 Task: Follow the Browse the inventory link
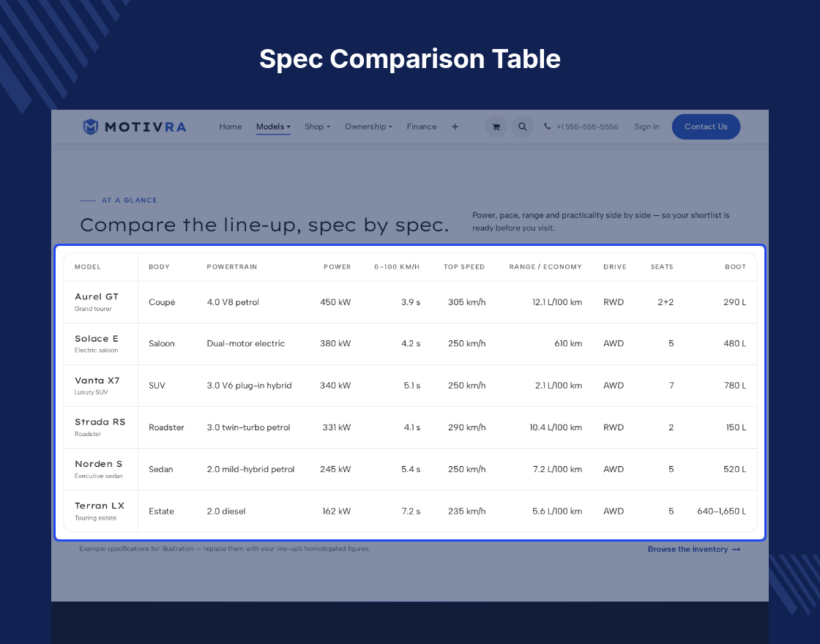[x=694, y=549]
